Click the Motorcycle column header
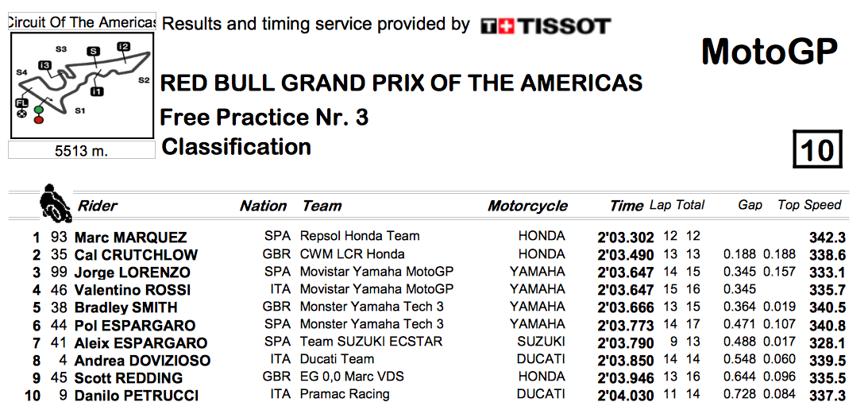Screen dimensions: 868x406 pyautogui.click(x=527, y=206)
